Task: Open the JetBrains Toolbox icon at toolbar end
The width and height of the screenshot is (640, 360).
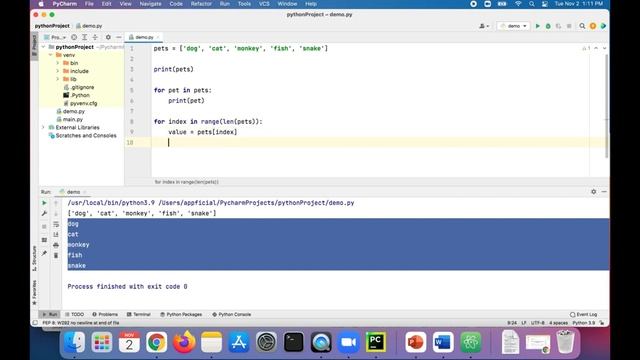Action: coord(603,26)
